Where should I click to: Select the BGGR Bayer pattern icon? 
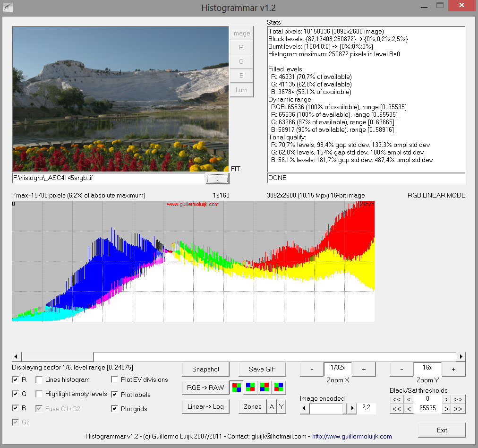(250, 388)
